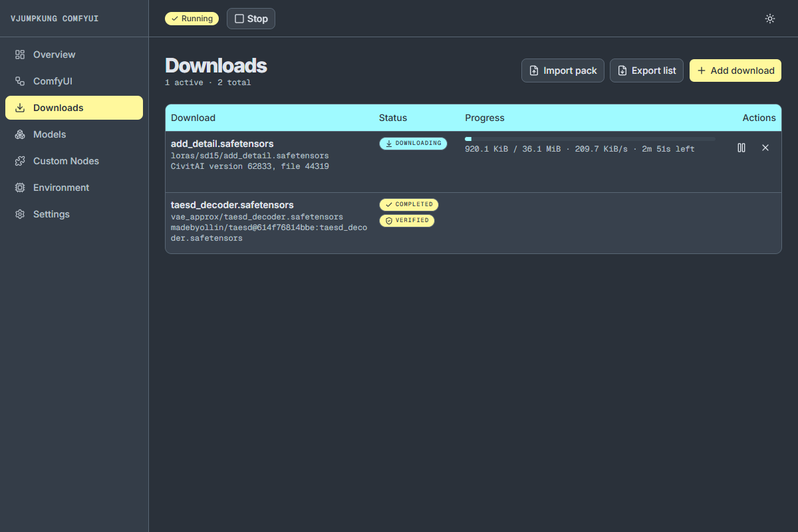The height and width of the screenshot is (532, 798).
Task: Click the Import pack button
Action: (x=563, y=70)
